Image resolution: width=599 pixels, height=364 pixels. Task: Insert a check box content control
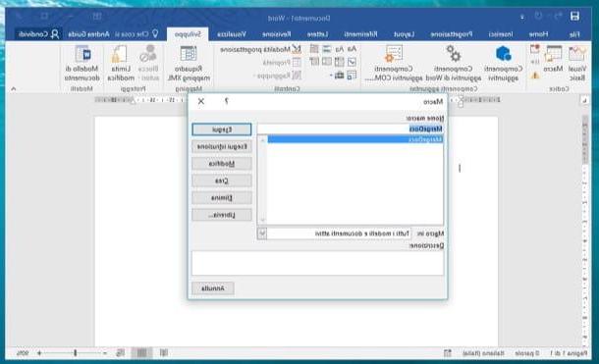point(352,62)
